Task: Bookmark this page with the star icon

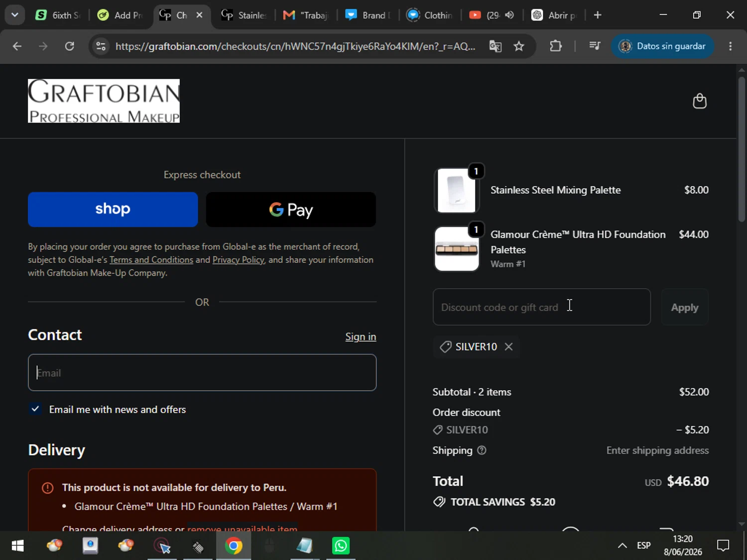Action: tap(519, 46)
